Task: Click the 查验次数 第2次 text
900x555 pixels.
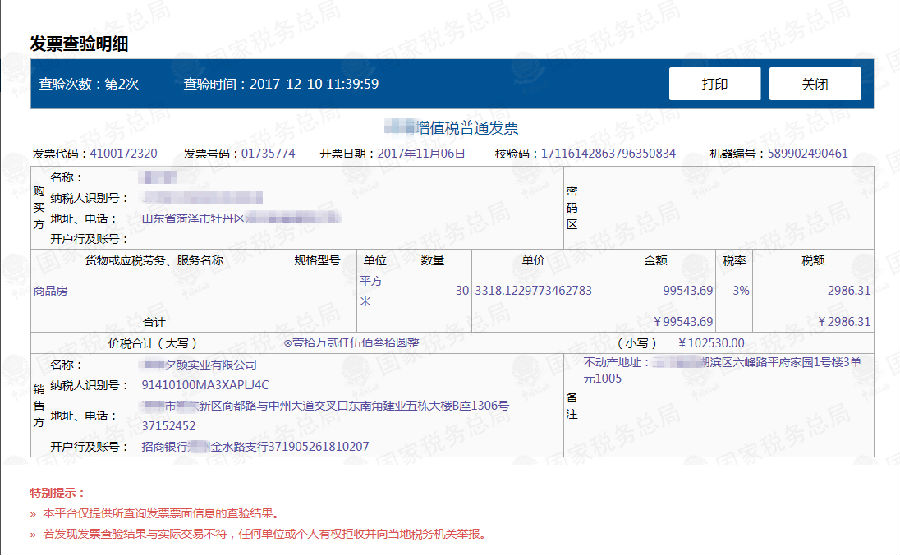Action: point(89,84)
